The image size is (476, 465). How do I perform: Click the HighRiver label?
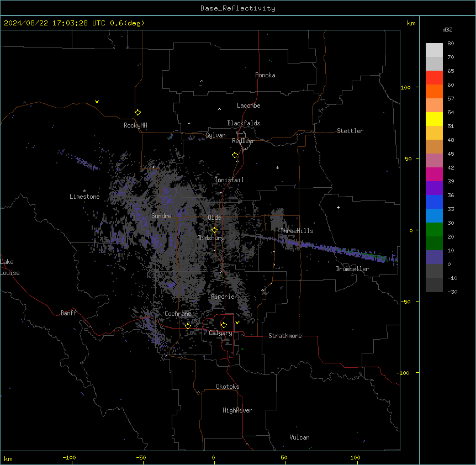pos(237,410)
